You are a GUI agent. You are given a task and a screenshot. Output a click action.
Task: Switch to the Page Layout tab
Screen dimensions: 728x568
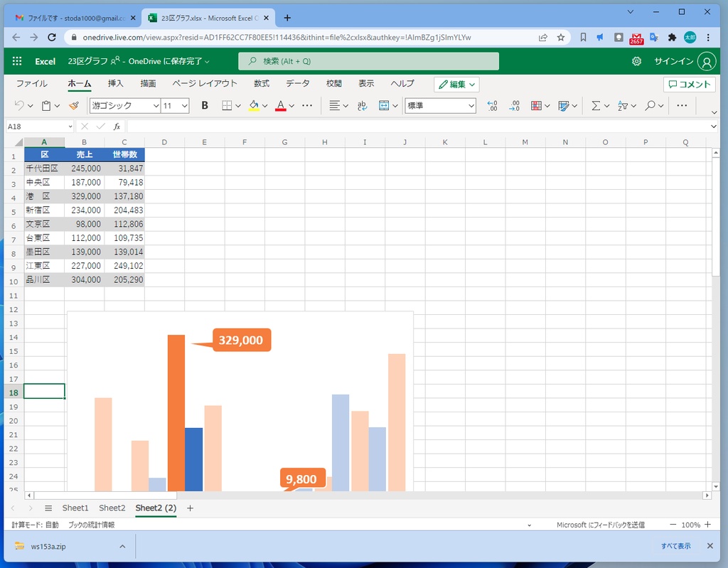205,84
